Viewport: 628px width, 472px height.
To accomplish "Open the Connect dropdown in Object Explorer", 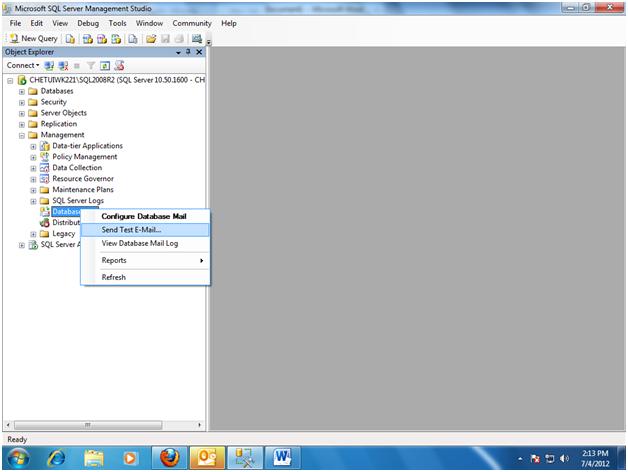I will click(23, 65).
